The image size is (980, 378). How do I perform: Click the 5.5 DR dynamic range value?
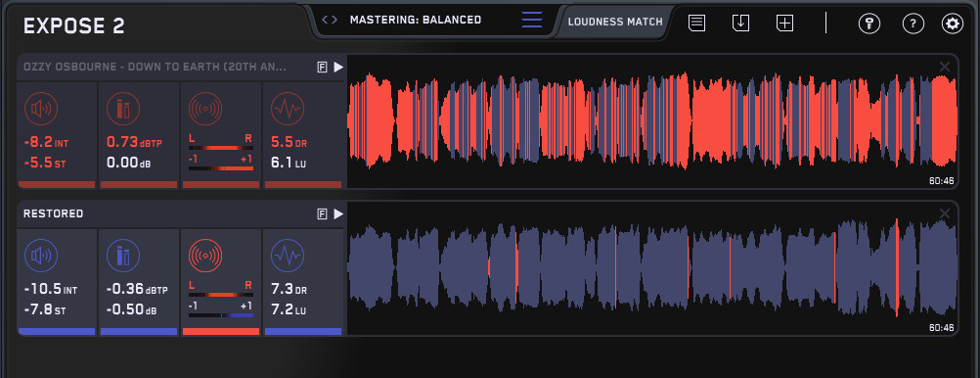tap(289, 143)
